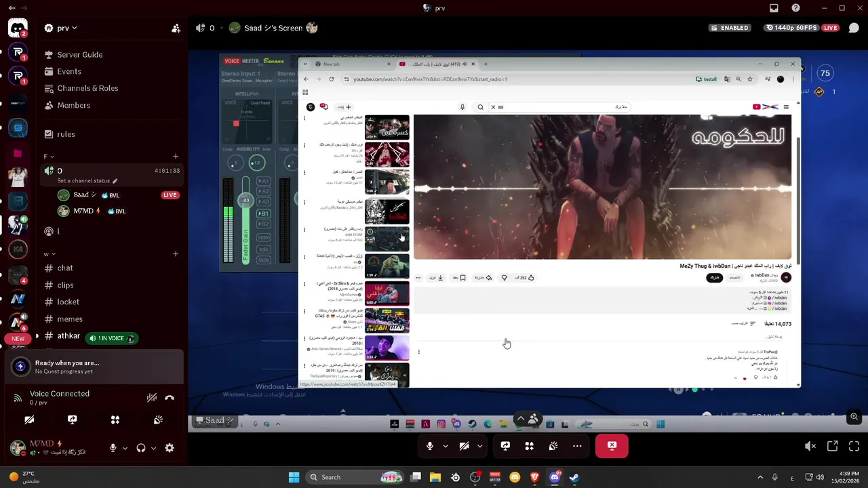Click the zoom magnifier on the stream
The width and height of the screenshot is (868, 488).
[854, 417]
